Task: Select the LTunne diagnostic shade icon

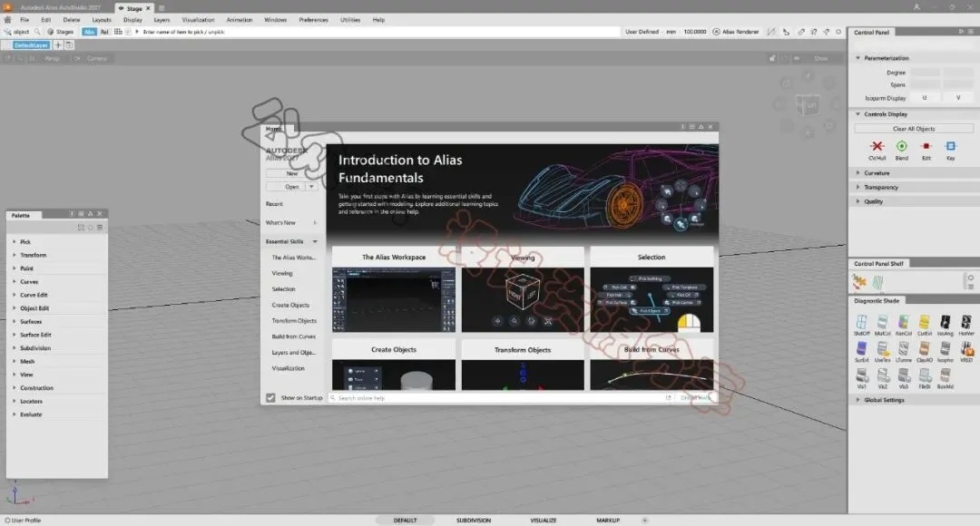Action: (903, 348)
